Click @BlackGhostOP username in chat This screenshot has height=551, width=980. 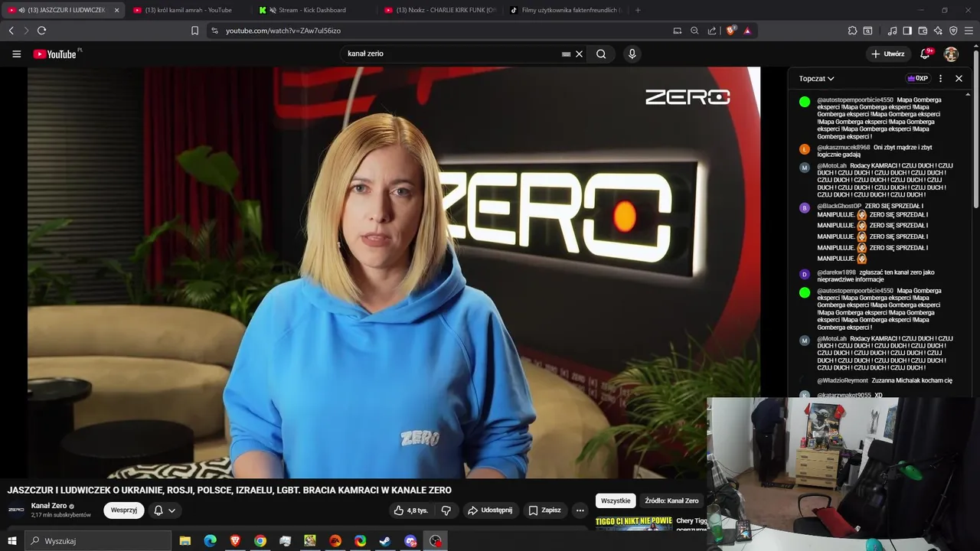pos(839,207)
